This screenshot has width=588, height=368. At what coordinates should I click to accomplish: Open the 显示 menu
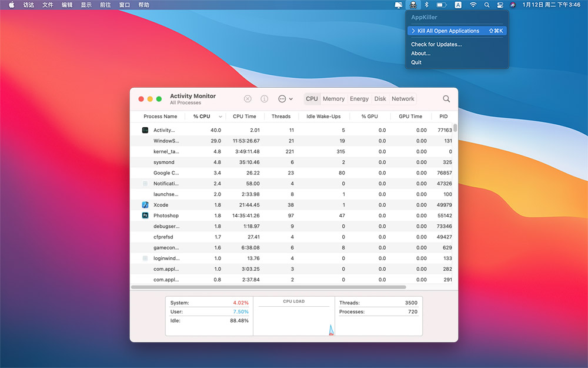point(86,5)
